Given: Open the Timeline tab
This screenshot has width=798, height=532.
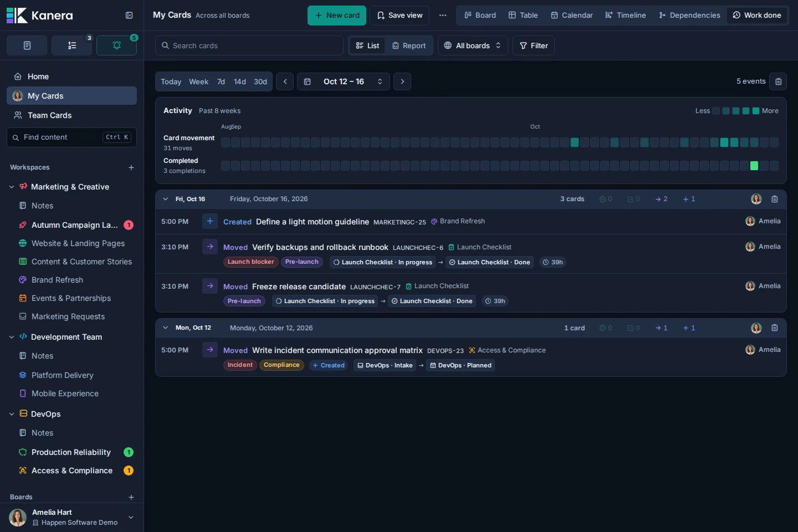Looking at the screenshot, I should tap(625, 16).
